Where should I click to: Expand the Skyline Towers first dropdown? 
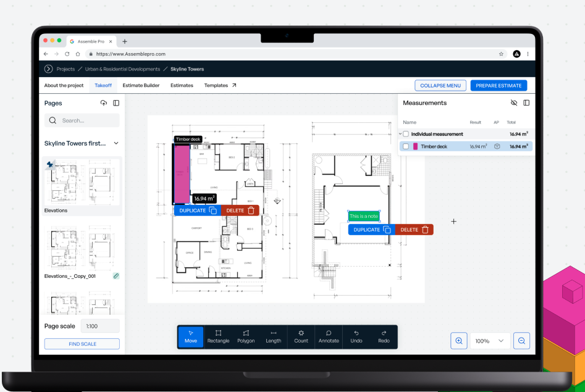click(116, 143)
